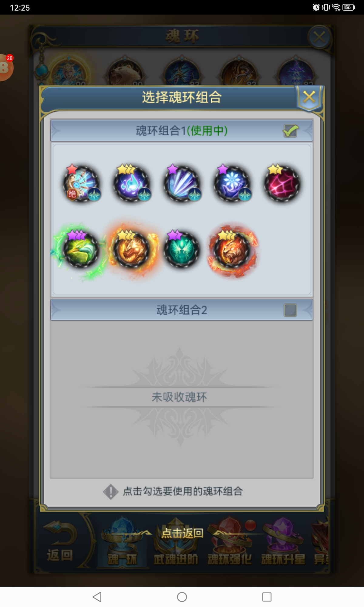Choose the ice blades soul ring icon
Screen dimensions: 364x607
182,183
